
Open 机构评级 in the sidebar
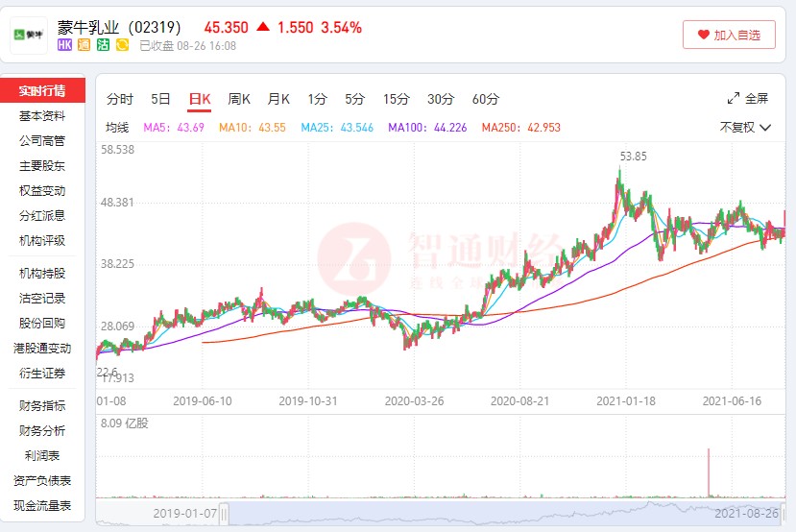[x=42, y=240]
